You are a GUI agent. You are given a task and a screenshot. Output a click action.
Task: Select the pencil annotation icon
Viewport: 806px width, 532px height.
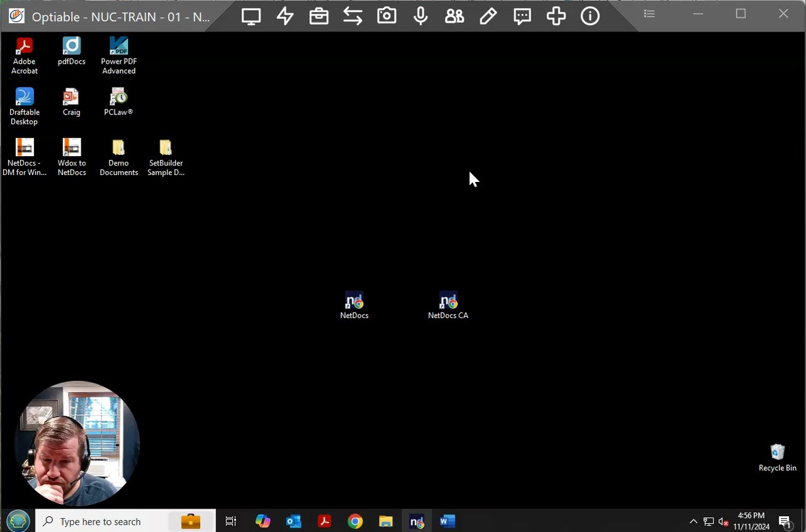(488, 16)
